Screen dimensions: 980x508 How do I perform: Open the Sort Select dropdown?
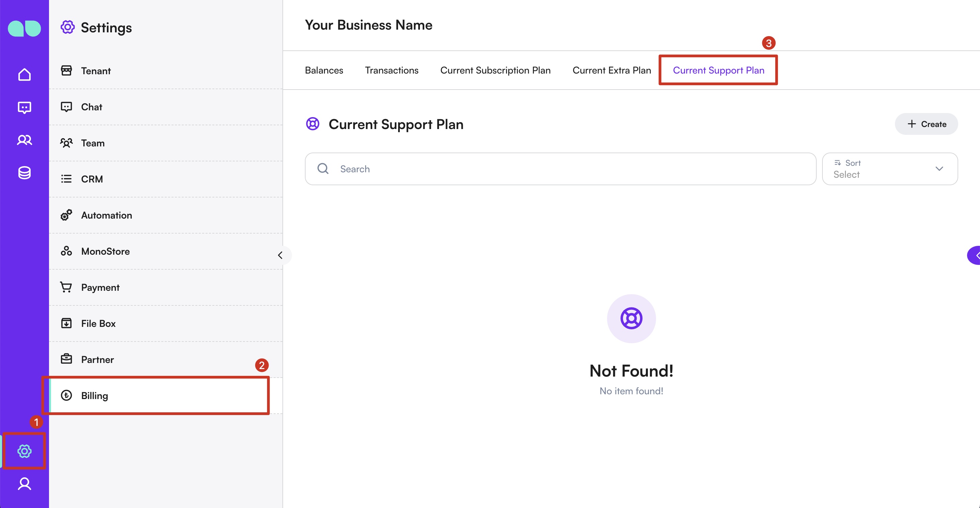(889, 169)
